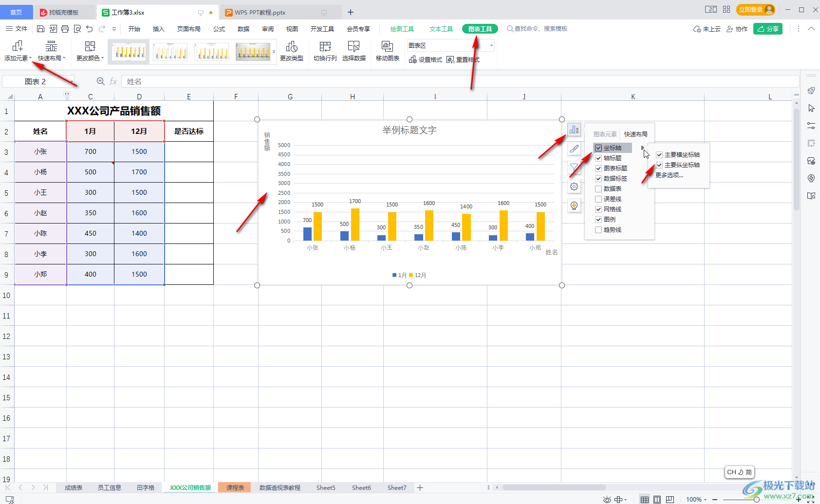Open the 文件 (File) menu
Image resolution: width=820 pixels, height=504 pixels.
[17, 29]
